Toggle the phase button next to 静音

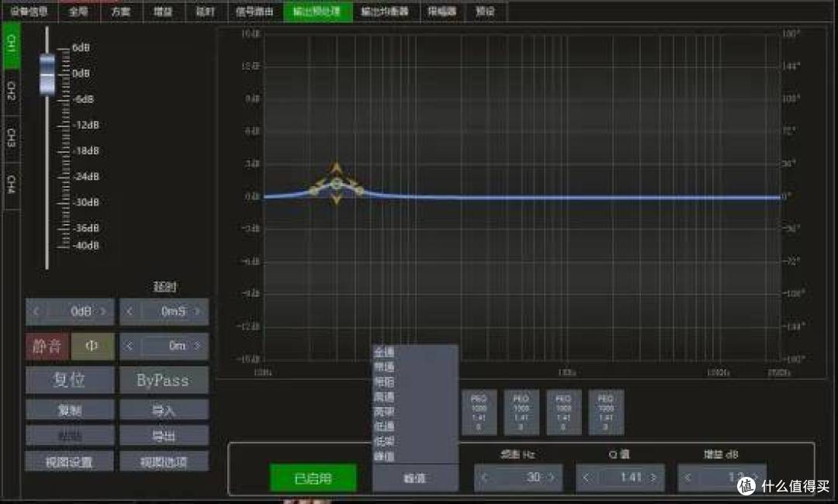(92, 347)
